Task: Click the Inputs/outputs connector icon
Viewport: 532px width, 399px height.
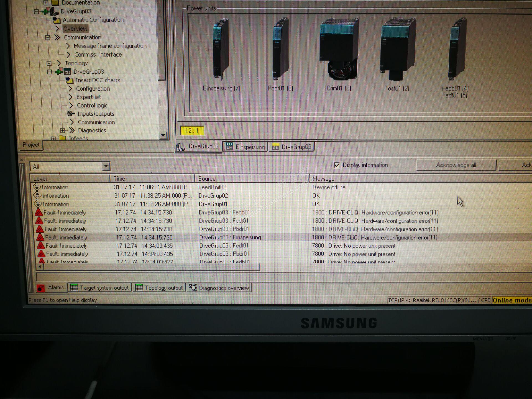Action: point(71,114)
